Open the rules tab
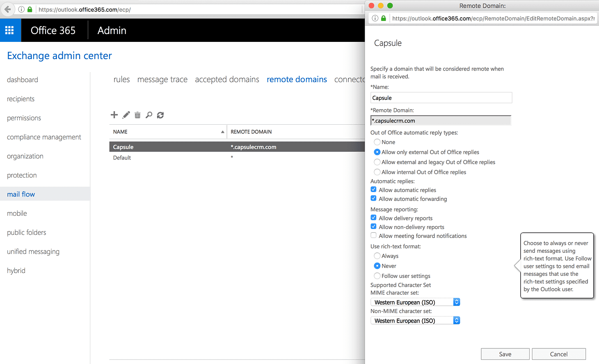599x364 pixels. [121, 79]
